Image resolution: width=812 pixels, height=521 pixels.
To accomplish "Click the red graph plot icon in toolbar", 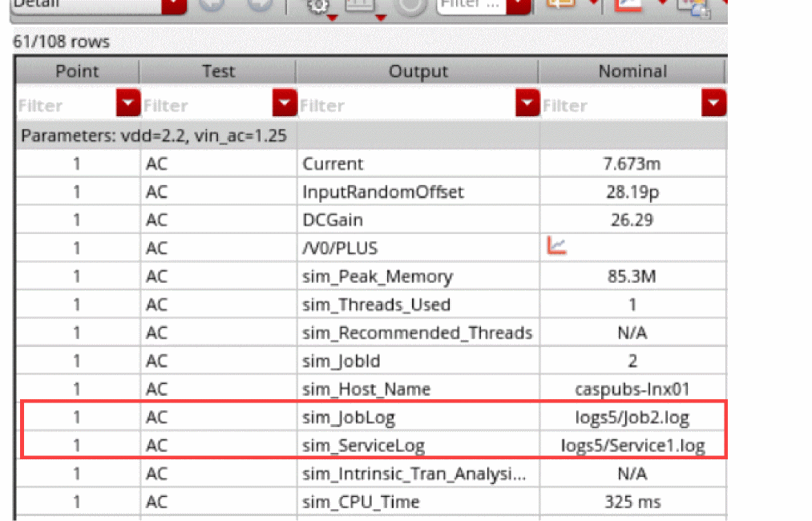I will coord(628,5).
